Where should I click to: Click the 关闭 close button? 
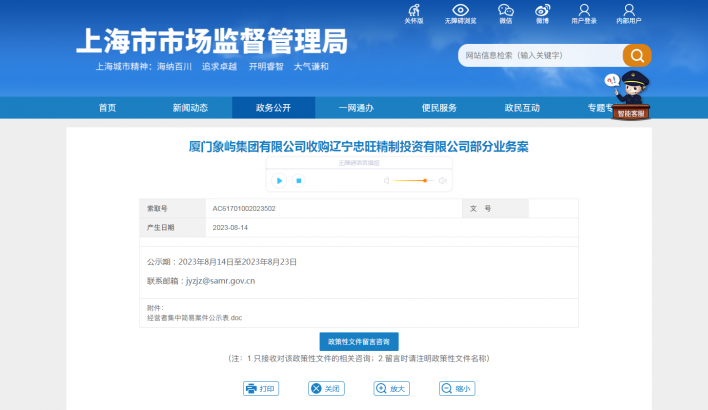(326, 389)
